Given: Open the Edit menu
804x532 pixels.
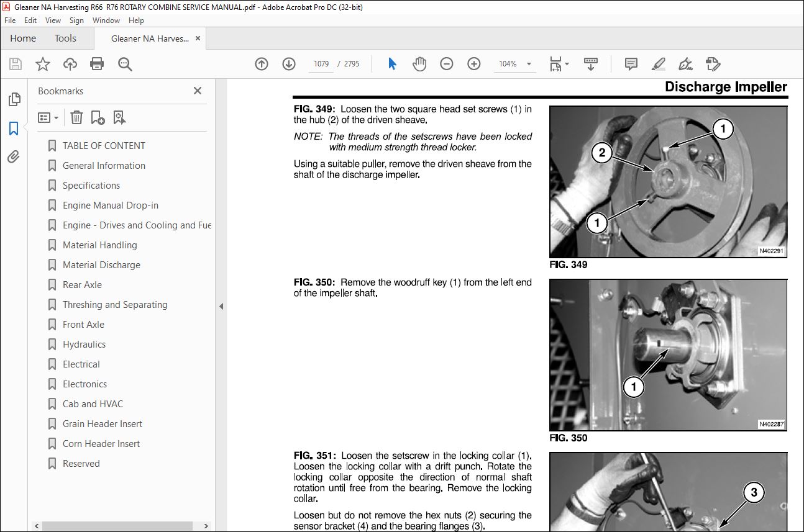Looking at the screenshot, I should coord(30,20).
